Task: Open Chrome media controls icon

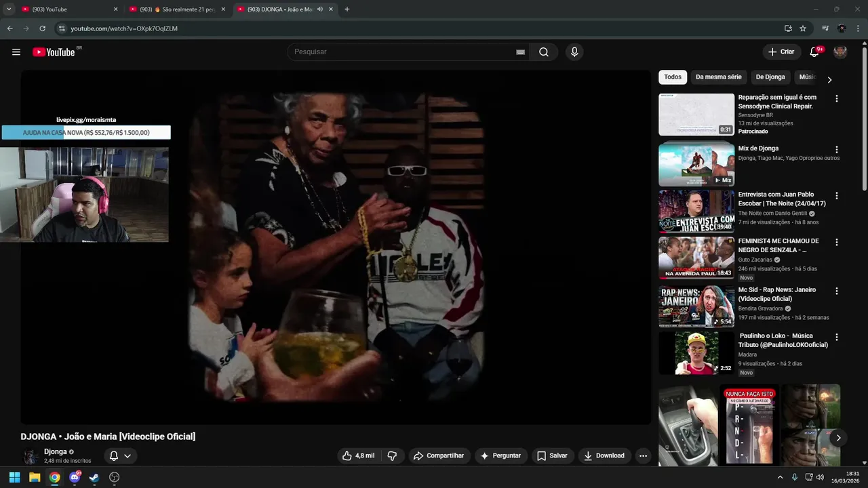Action: [825, 28]
